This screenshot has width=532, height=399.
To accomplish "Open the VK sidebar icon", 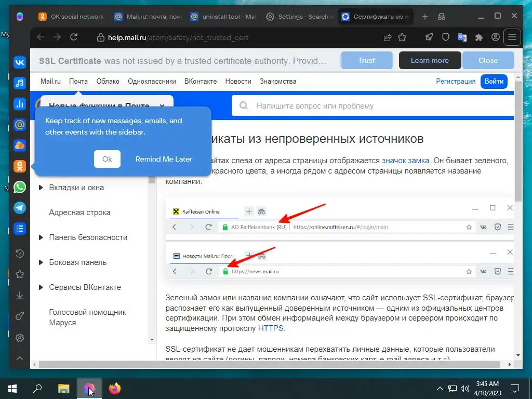I will point(20,62).
